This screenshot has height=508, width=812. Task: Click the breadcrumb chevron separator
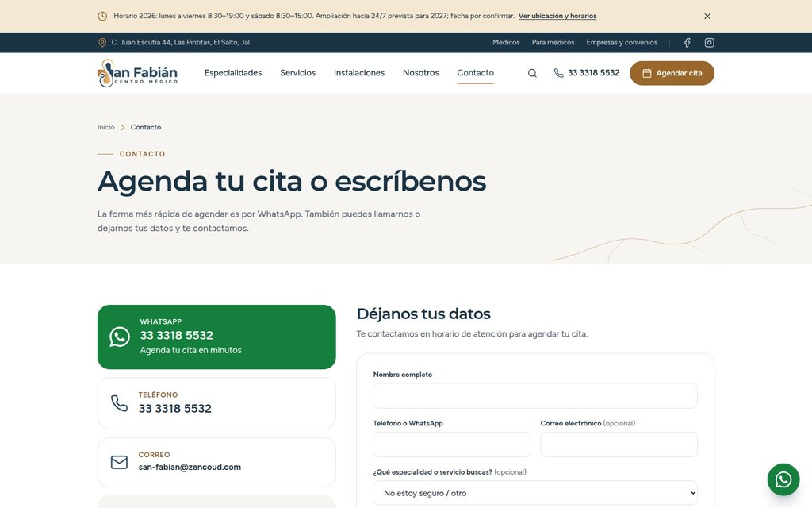tap(123, 127)
